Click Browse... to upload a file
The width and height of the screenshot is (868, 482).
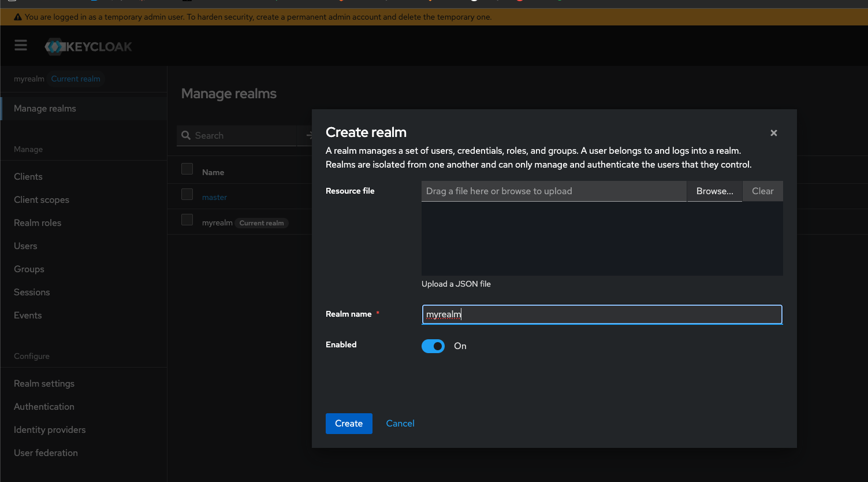(714, 191)
